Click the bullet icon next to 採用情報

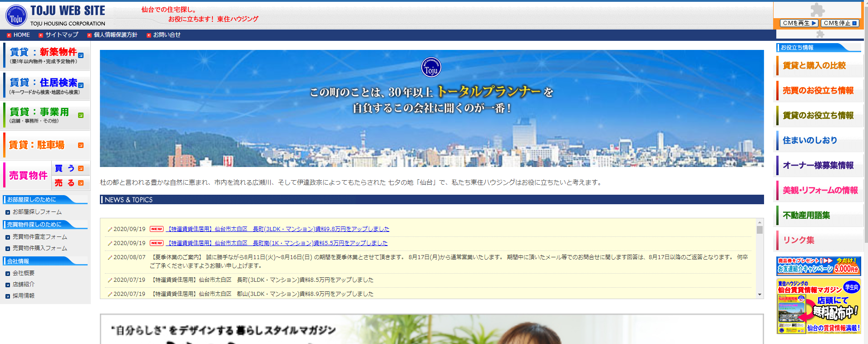pyautogui.click(x=8, y=296)
